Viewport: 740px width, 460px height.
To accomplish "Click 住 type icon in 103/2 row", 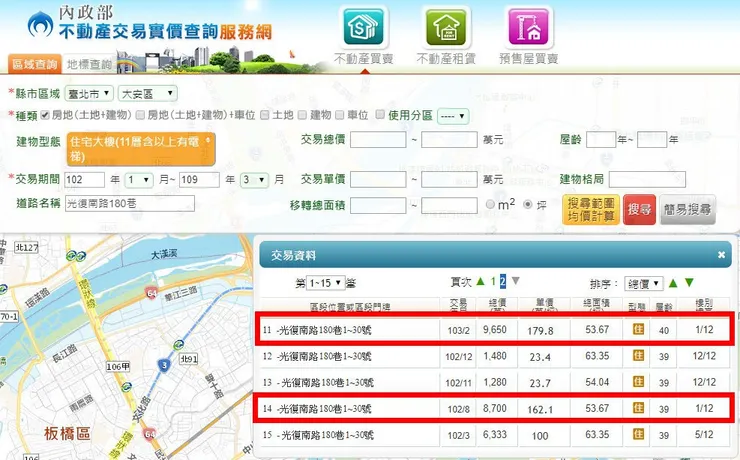I will coord(638,329).
